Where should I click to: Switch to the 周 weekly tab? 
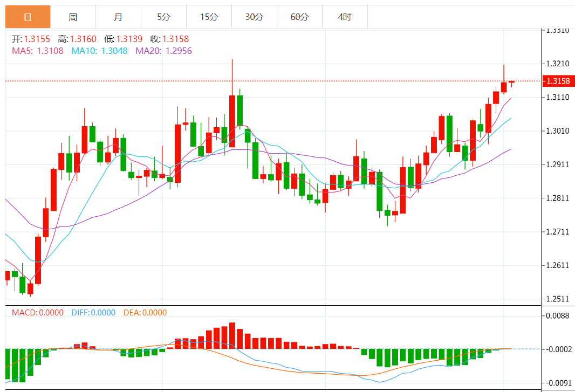click(x=73, y=17)
